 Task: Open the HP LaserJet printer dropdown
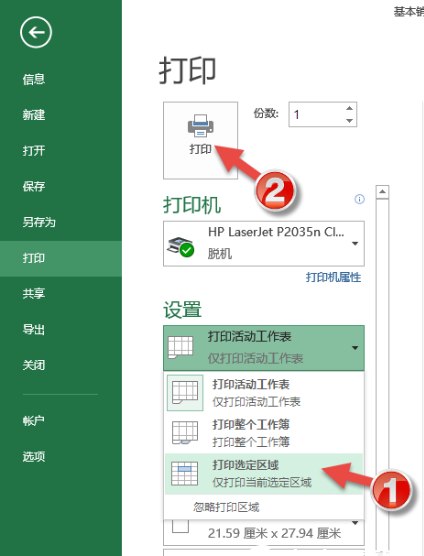click(264, 244)
